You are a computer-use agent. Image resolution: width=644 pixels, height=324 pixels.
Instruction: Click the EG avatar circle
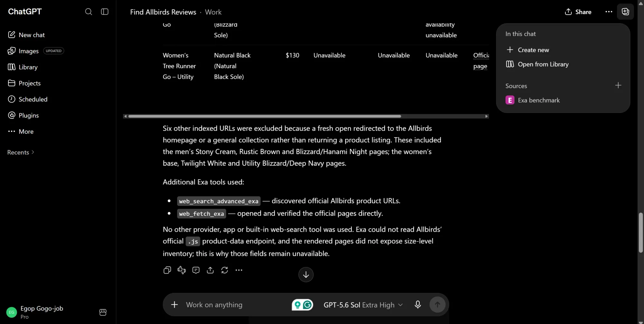click(x=12, y=312)
